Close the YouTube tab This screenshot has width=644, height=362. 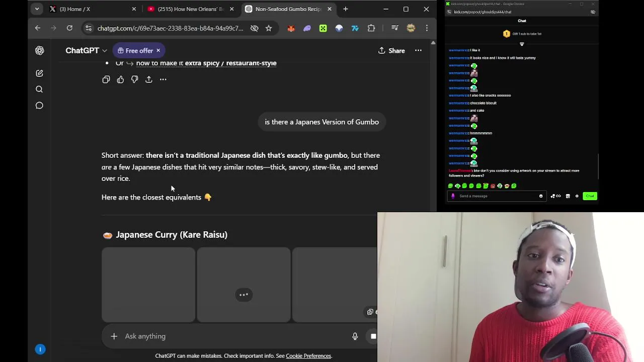232,9
